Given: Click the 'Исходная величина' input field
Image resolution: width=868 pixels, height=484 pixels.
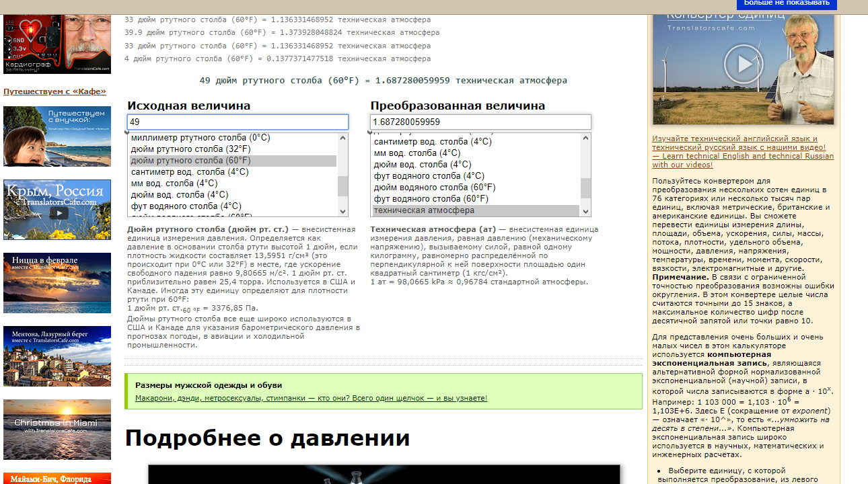Looking at the screenshot, I should (238, 122).
